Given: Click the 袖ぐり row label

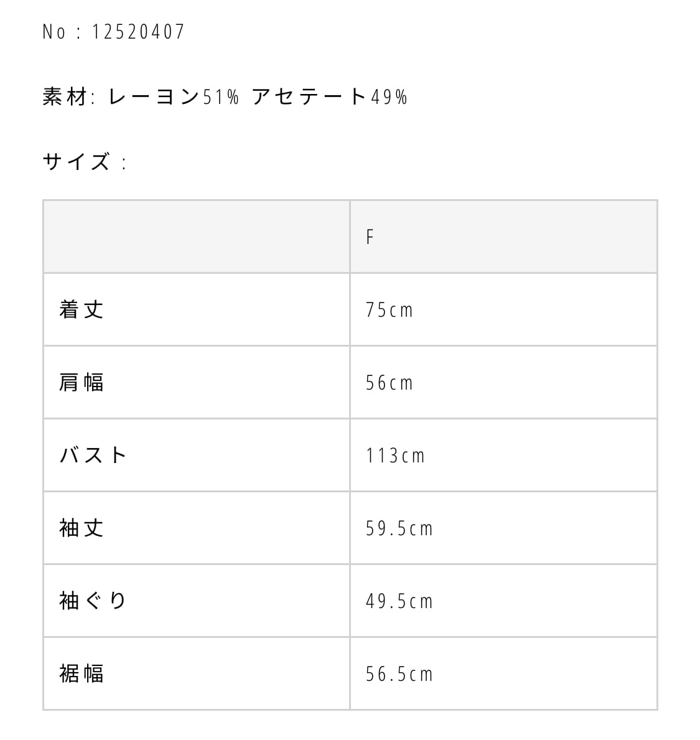Looking at the screenshot, I should (93, 601).
